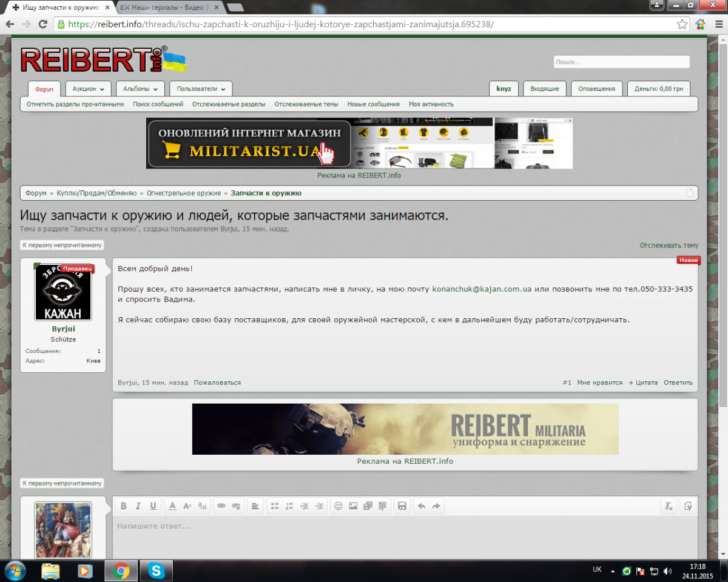This screenshot has height=582, width=728.
Task: Open Chrome user profile button
Action: click(x=657, y=4)
